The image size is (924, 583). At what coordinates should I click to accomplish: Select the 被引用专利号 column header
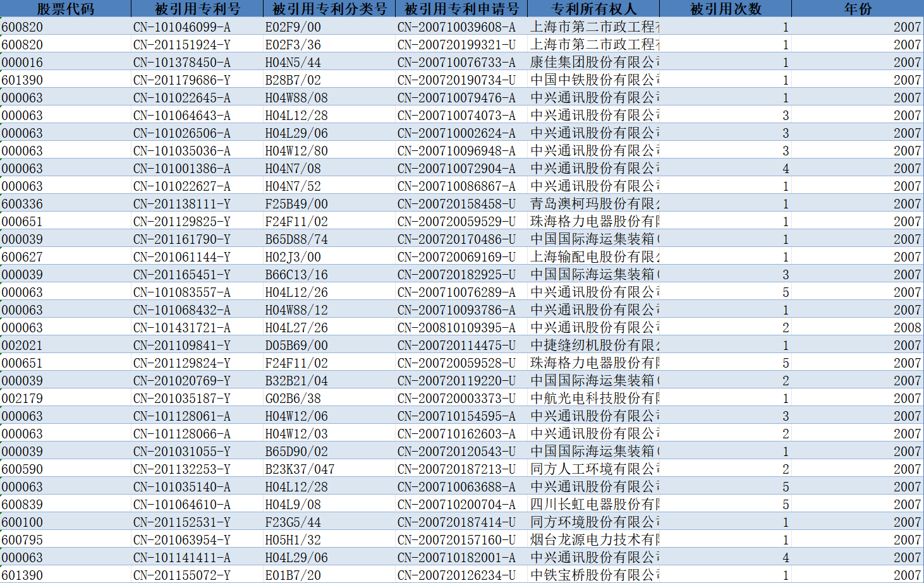(x=197, y=9)
